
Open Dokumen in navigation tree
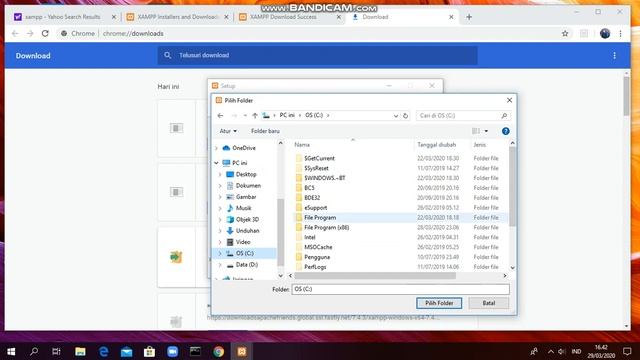tap(248, 185)
